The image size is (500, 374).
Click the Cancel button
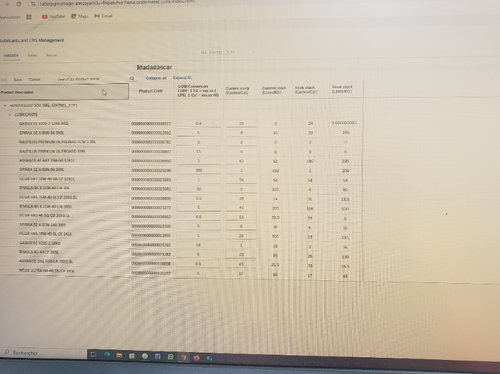(34, 79)
